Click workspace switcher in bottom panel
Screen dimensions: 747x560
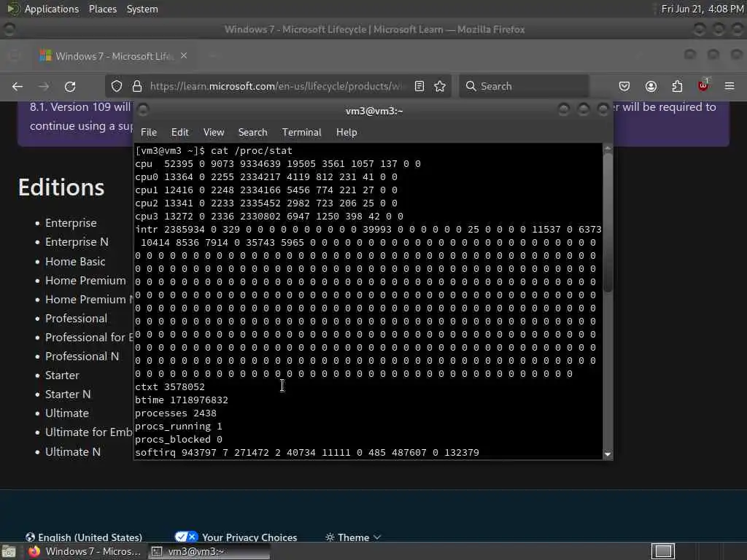[662, 551]
